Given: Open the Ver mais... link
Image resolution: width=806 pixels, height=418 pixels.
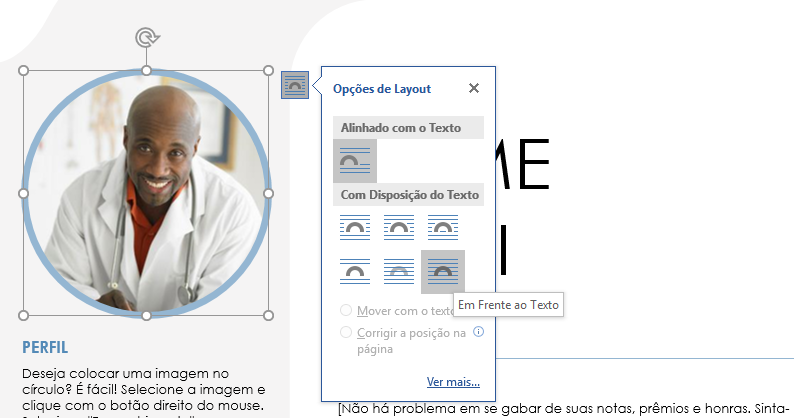Looking at the screenshot, I should 453,381.
